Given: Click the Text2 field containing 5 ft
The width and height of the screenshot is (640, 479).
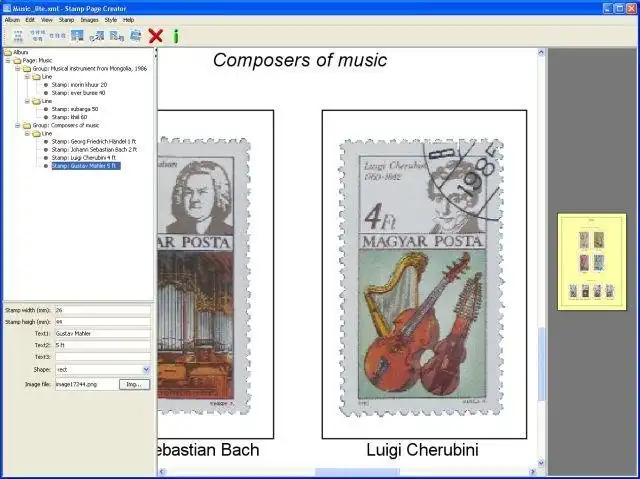Looking at the screenshot, I should coord(102,345).
